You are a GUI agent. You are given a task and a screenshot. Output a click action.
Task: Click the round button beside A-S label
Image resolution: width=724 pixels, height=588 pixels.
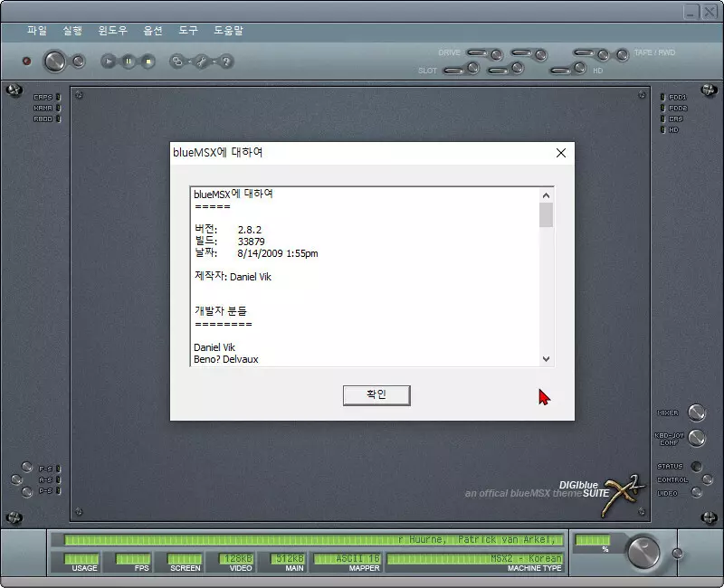coord(16,479)
